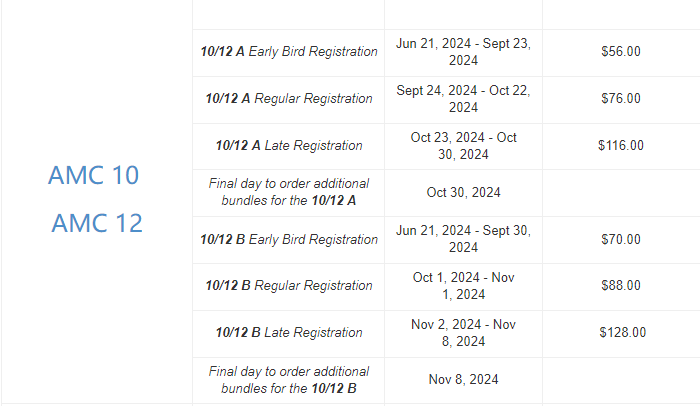Click the $116.00 late fee price

click(621, 146)
